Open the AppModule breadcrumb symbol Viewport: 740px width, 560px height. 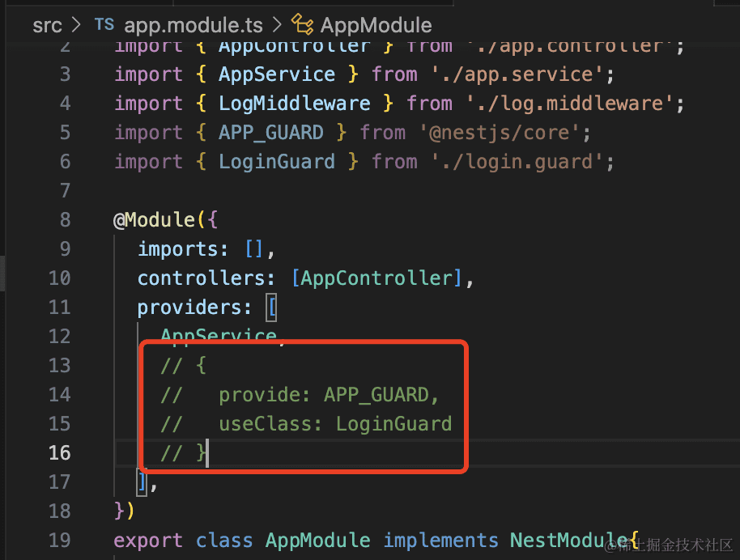coord(376,25)
